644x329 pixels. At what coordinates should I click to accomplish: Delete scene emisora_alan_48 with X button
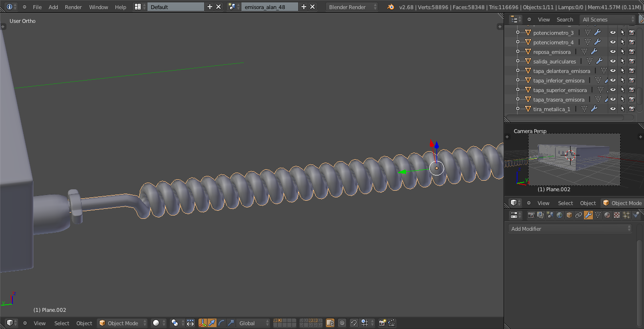point(312,7)
